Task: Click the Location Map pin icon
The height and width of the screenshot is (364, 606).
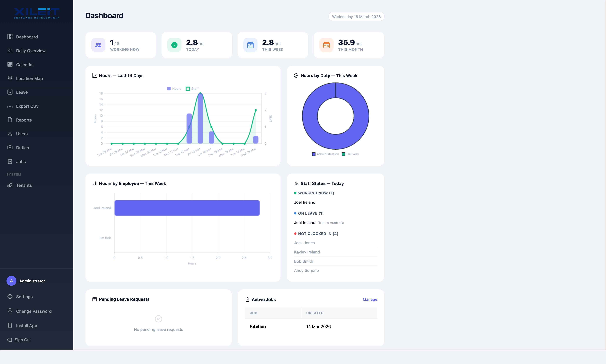Action: click(x=10, y=78)
